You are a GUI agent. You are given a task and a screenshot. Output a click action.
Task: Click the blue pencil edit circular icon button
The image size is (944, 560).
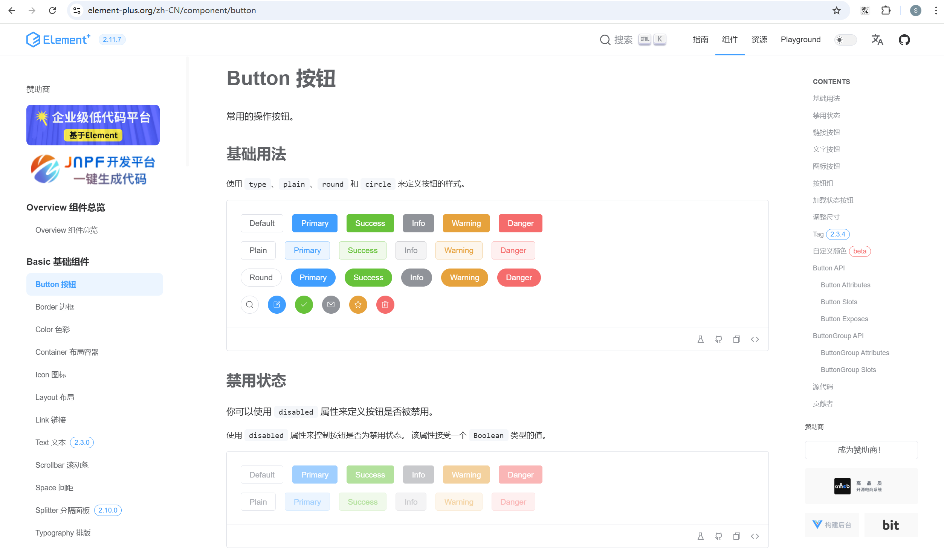(276, 305)
